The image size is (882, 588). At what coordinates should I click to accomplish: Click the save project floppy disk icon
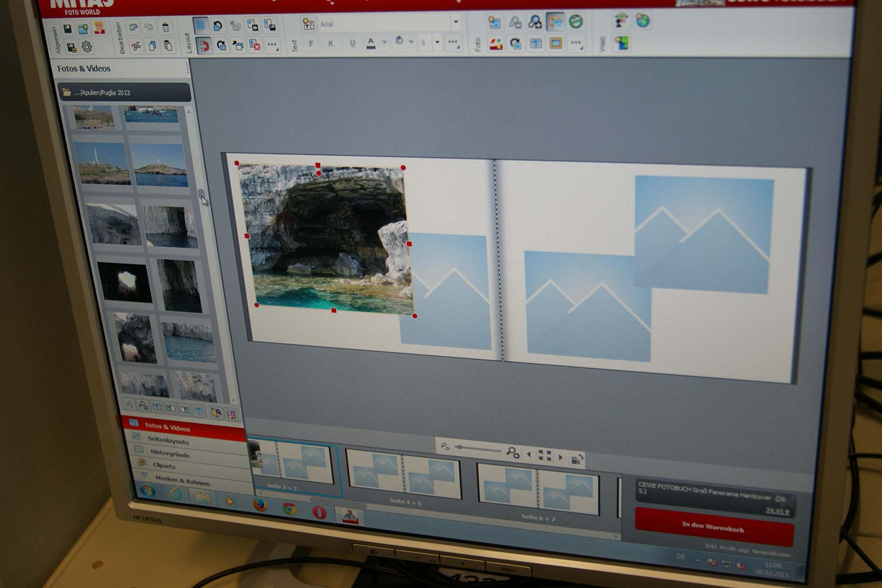click(68, 29)
